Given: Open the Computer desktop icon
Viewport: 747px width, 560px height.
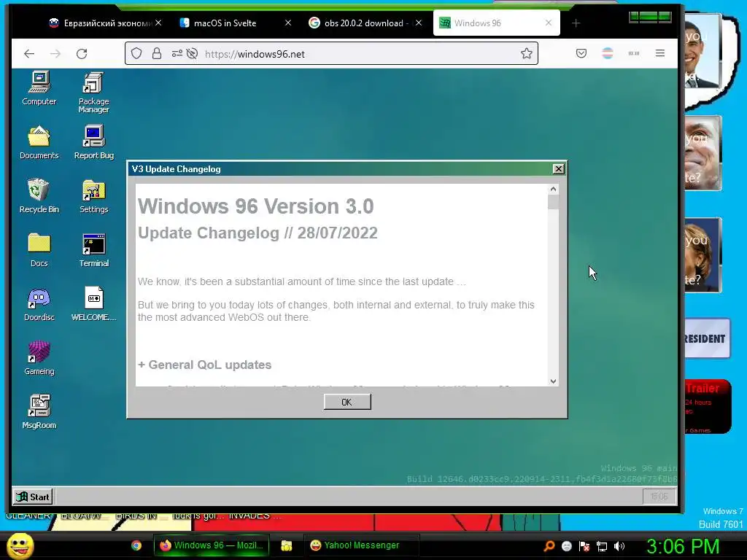Looking at the screenshot, I should pos(39,88).
